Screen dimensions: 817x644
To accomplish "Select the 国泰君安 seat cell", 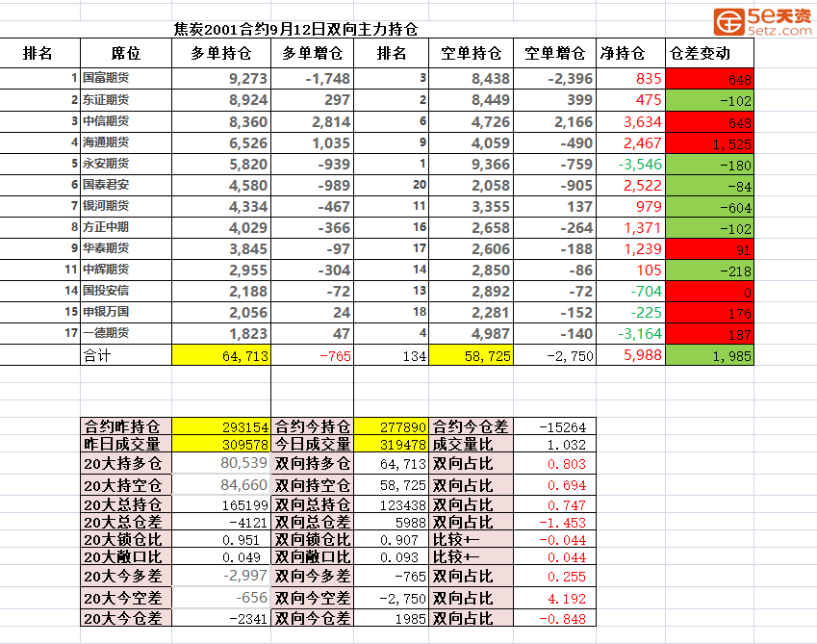I will [125, 185].
